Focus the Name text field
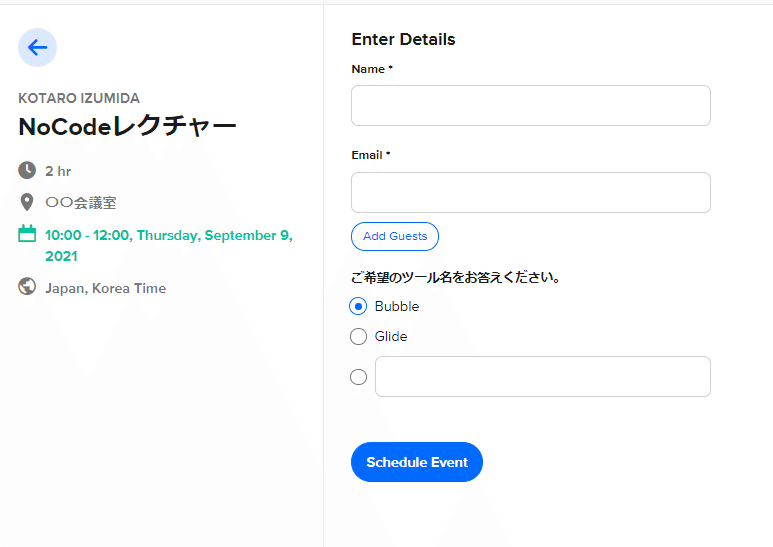Screen dimensions: 773x547 coord(530,105)
